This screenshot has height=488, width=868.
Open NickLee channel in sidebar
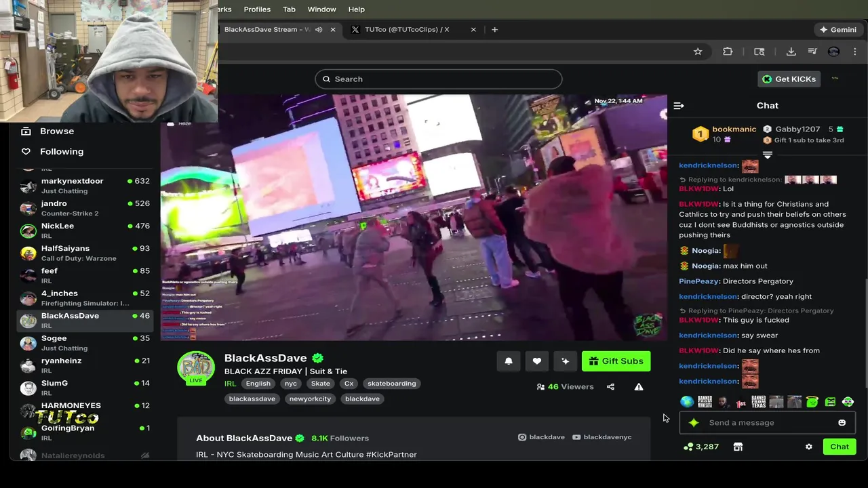coord(86,230)
